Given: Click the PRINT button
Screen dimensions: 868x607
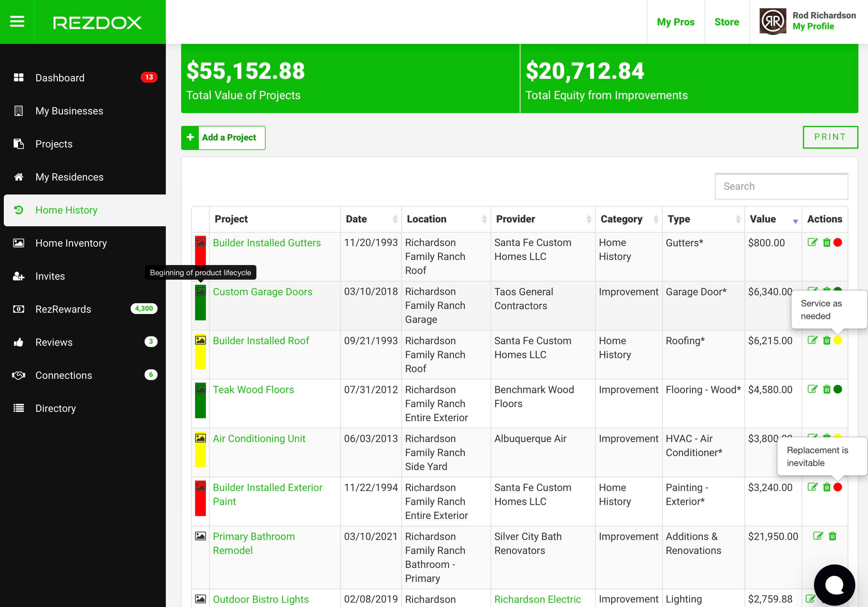Looking at the screenshot, I should pyautogui.click(x=831, y=137).
